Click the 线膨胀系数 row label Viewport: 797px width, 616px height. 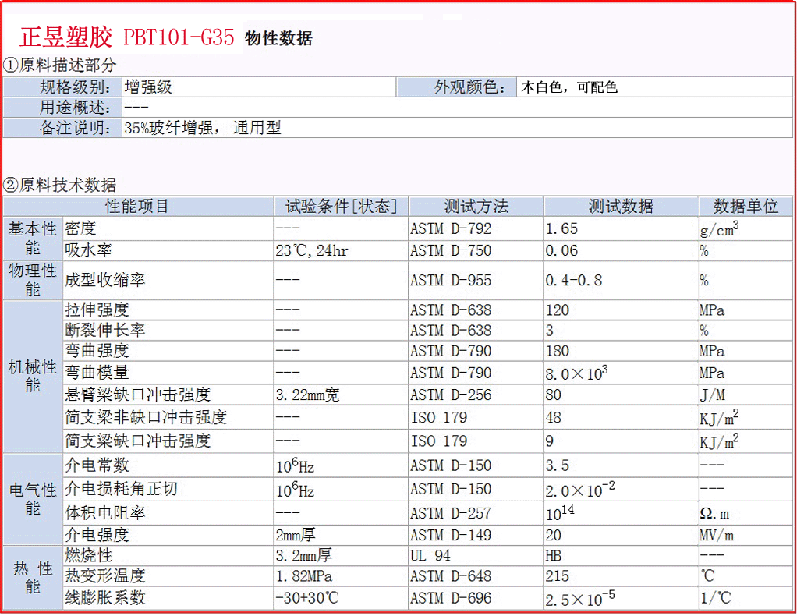pos(105,598)
